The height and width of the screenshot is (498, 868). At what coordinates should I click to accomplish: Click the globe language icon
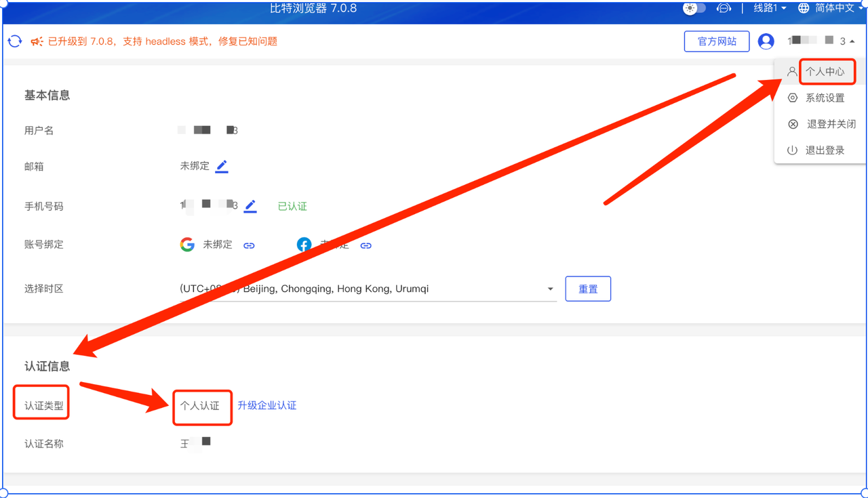(804, 8)
